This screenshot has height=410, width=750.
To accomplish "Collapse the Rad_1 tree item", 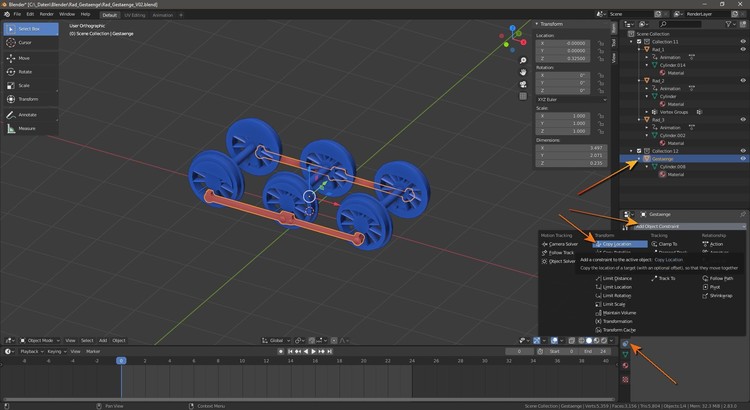I will pos(637,49).
